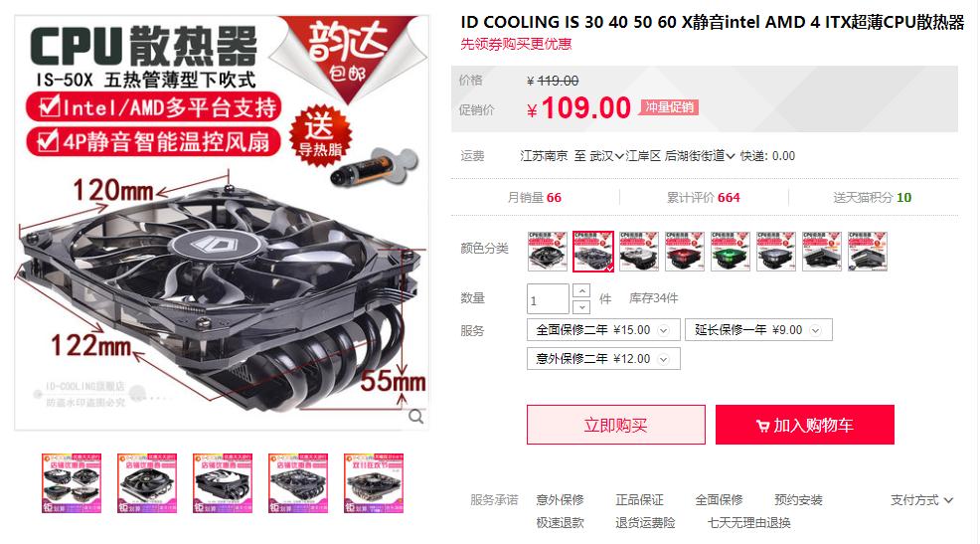The width and height of the screenshot is (980, 544).
Task: Select the green LED fan color option
Action: point(730,252)
